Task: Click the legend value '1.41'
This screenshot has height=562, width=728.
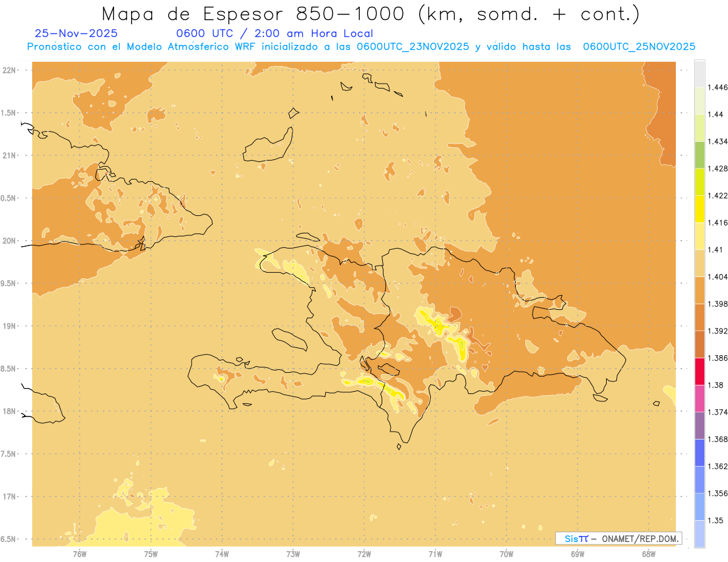Action: (716, 250)
